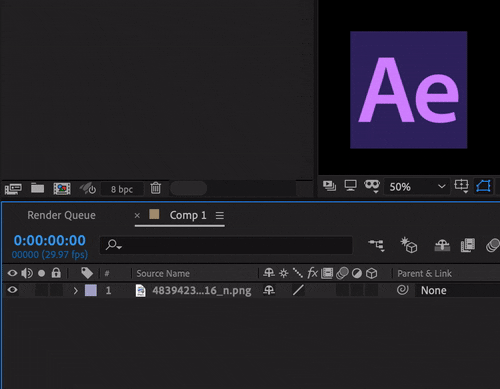The height and width of the screenshot is (389, 500).
Task: Click the # layer number column header
Action: point(107,274)
